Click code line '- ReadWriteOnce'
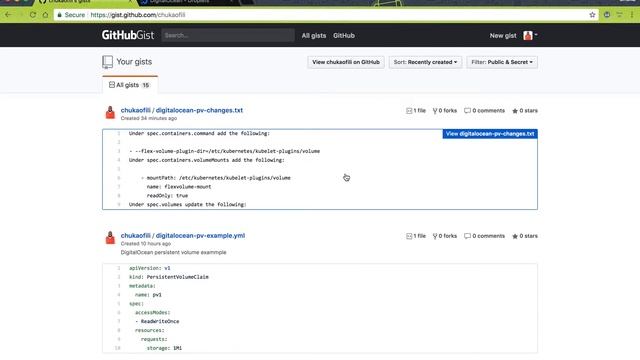Screen dimensions: 640x360 tap(157, 322)
